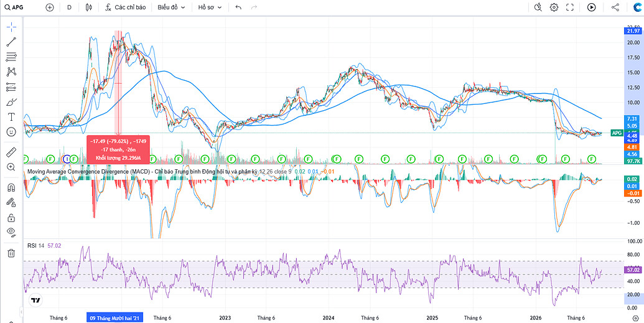Expand the Hồ sơ dropdown

coord(210,7)
